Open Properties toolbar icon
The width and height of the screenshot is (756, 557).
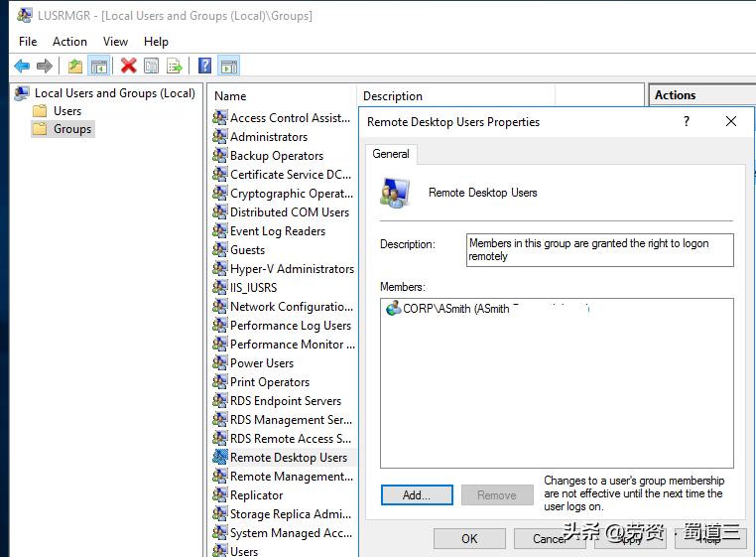(152, 66)
